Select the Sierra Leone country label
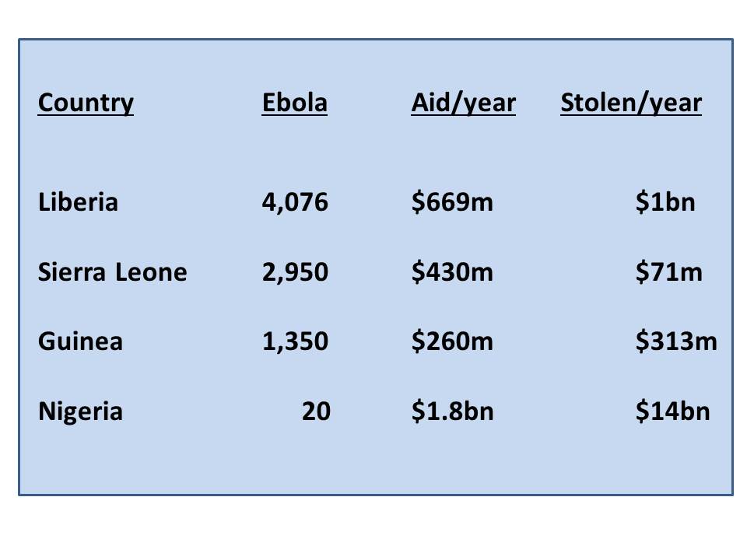Viewport: 747px width, 560px height. 112,272
